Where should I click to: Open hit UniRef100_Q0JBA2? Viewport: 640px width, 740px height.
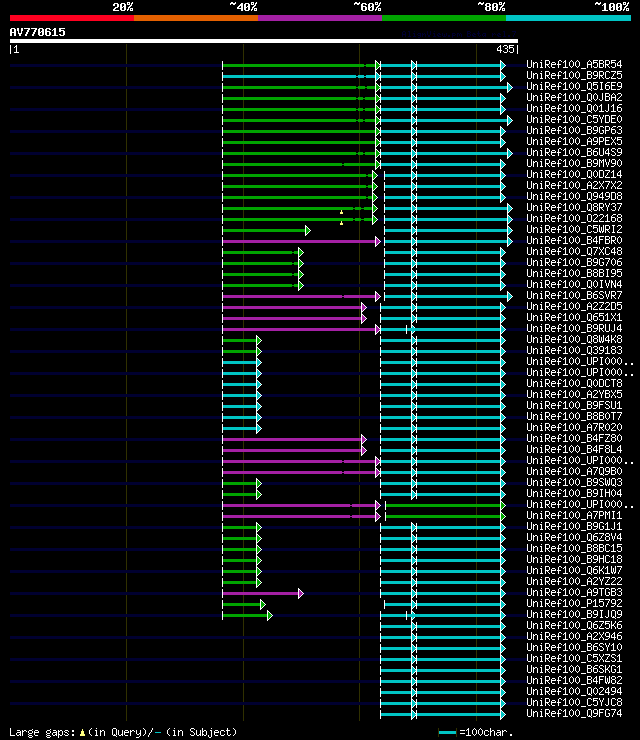coord(574,97)
